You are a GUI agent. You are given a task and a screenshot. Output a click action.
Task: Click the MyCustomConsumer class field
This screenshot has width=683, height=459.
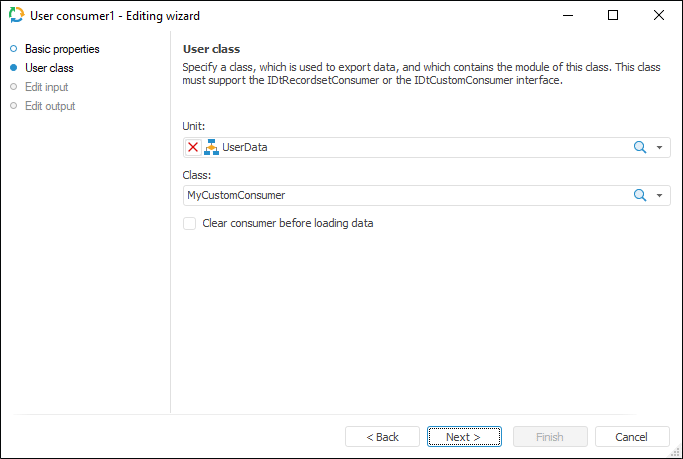coord(400,195)
